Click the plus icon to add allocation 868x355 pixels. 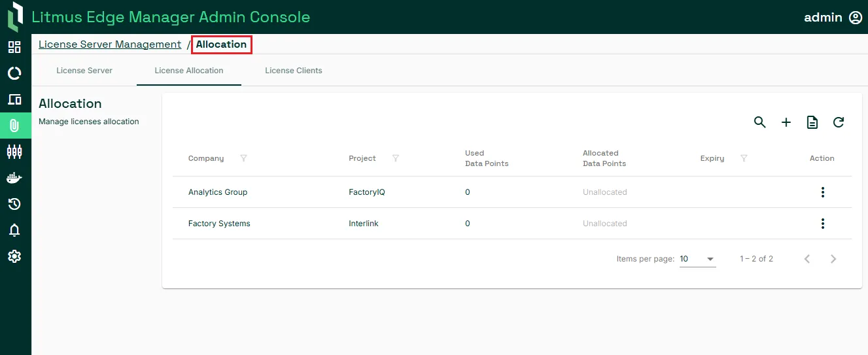786,122
